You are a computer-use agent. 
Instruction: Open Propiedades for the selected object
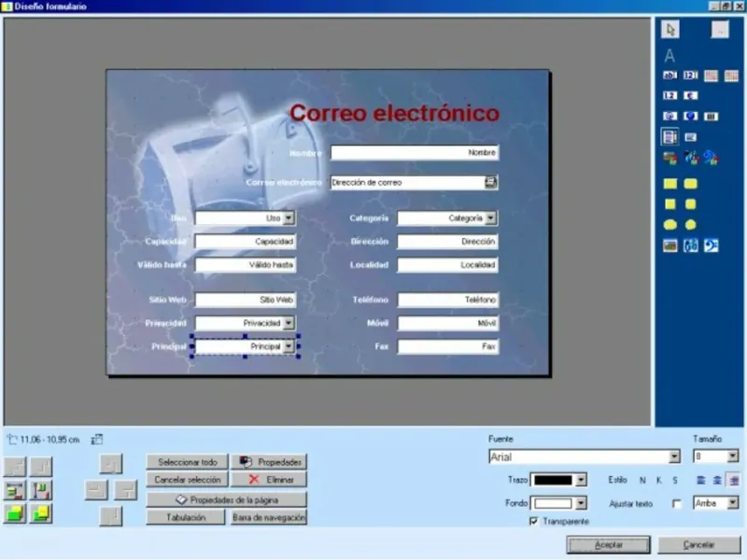pyautogui.click(x=269, y=462)
